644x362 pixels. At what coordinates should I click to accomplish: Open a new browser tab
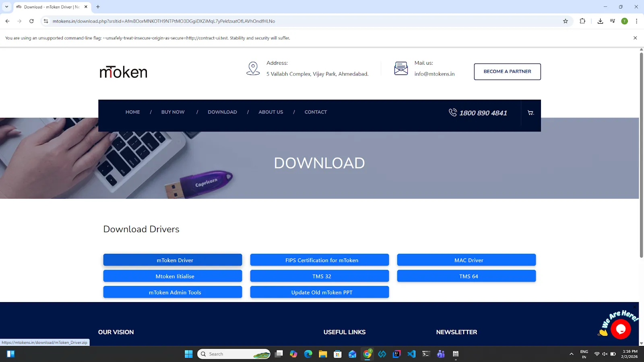coord(98,7)
